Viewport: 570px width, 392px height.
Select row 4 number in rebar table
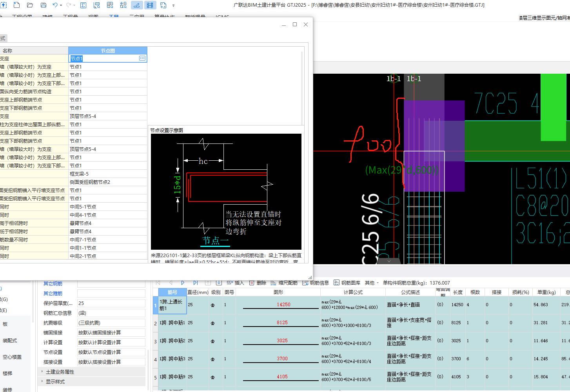[x=155, y=359]
